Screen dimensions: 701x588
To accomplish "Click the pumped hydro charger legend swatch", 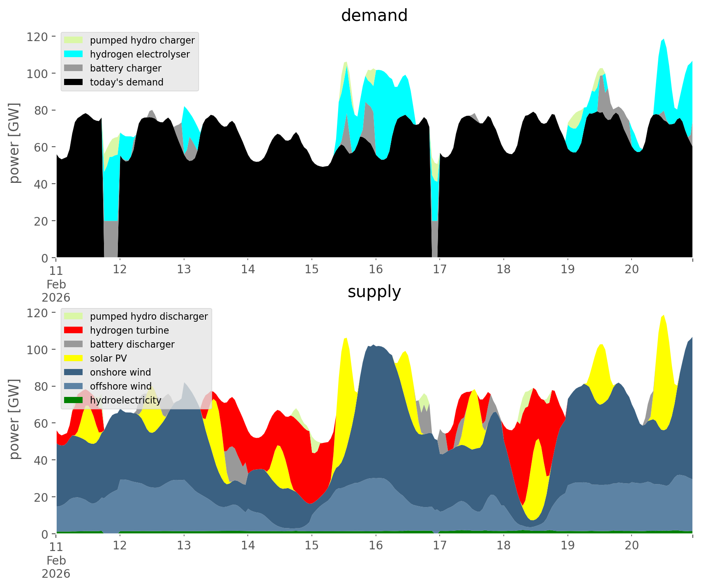I will [74, 40].
